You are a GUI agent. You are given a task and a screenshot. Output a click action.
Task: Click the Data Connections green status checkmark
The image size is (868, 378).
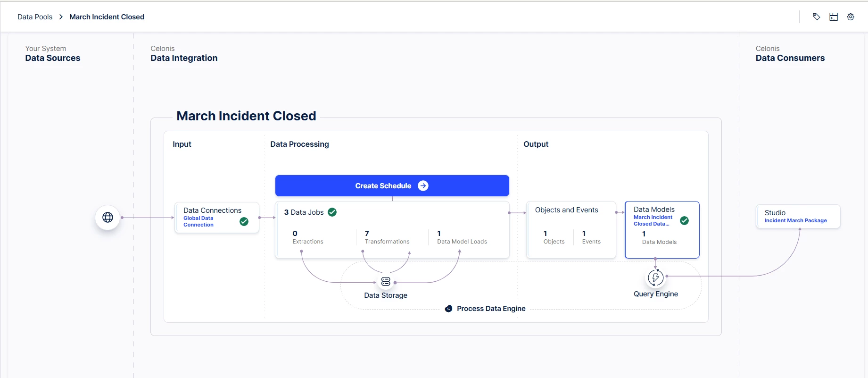(244, 222)
